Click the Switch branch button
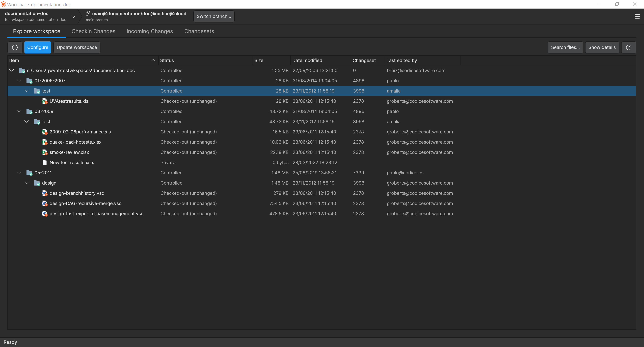 tap(214, 16)
